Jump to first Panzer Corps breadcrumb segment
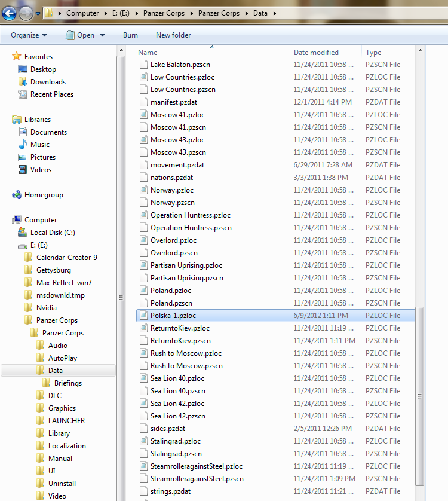The image size is (448, 501). coord(164,13)
